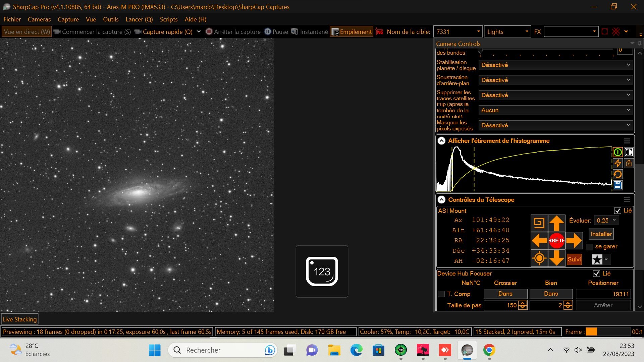Click the crosshair target plate-solve icon
Image resolution: width=644 pixels, height=362 pixels.
(539, 258)
